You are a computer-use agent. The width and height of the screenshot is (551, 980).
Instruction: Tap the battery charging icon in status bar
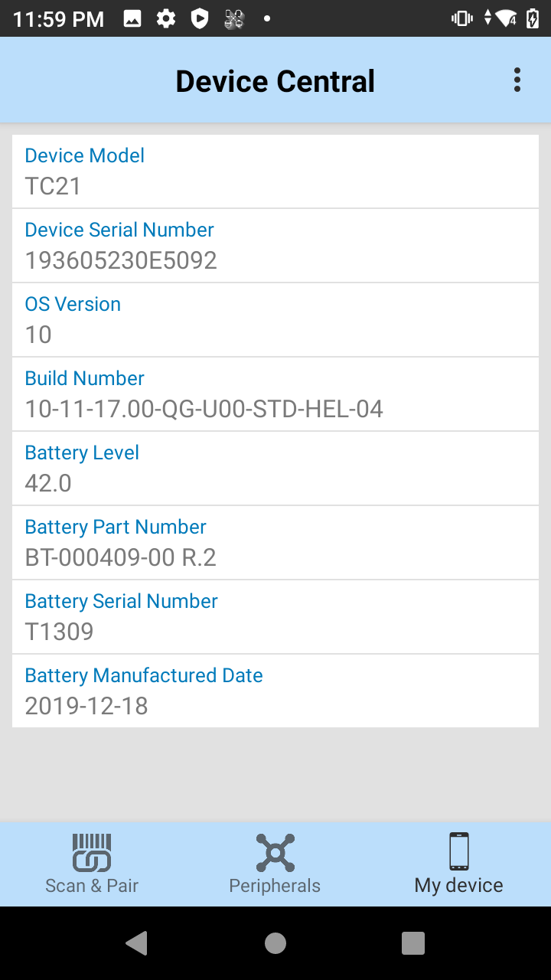pyautogui.click(x=533, y=18)
